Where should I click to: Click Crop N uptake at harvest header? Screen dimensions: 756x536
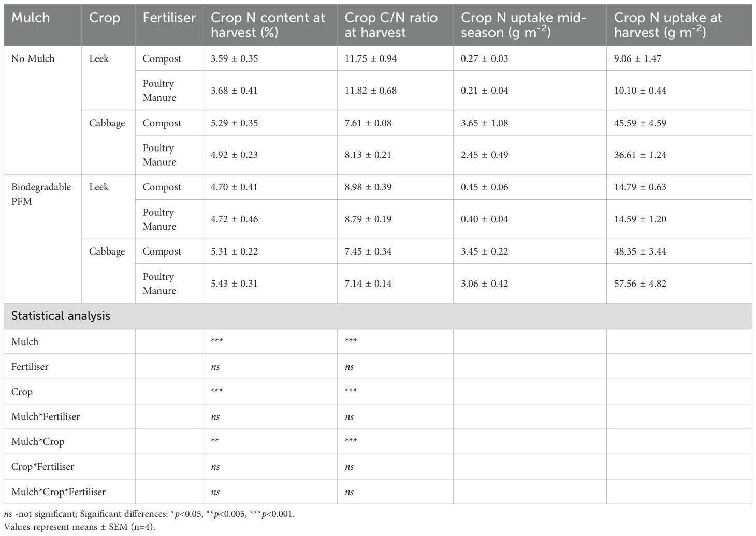click(x=667, y=25)
